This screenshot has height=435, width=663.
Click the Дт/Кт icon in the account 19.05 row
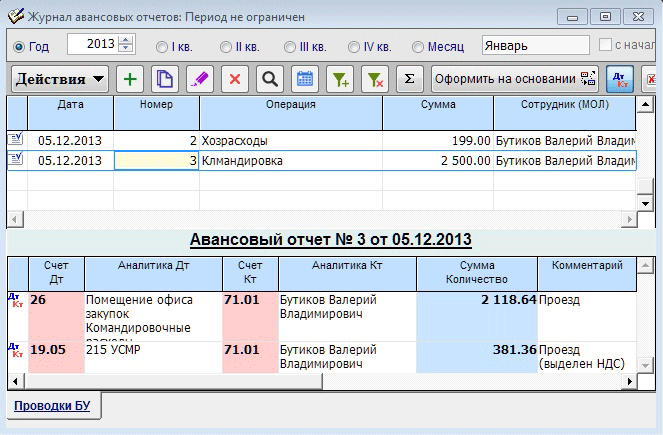pyautogui.click(x=16, y=350)
